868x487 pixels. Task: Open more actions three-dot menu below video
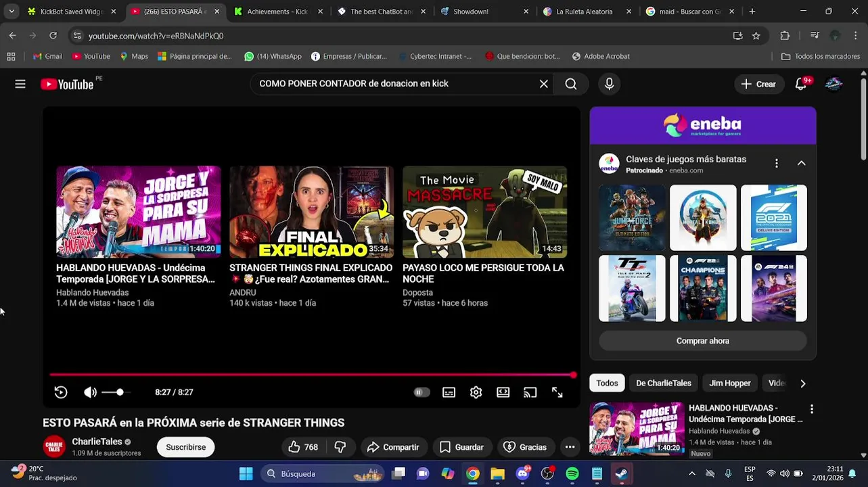[x=570, y=447]
